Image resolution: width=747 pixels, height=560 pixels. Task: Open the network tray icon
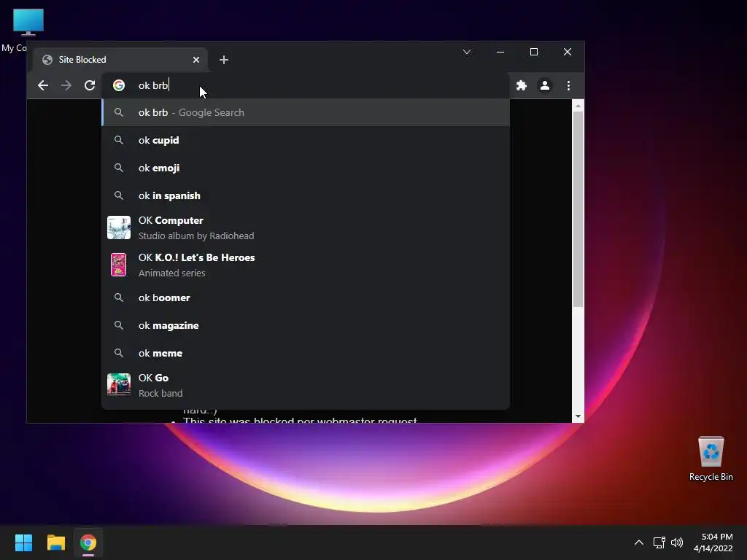pos(659,542)
